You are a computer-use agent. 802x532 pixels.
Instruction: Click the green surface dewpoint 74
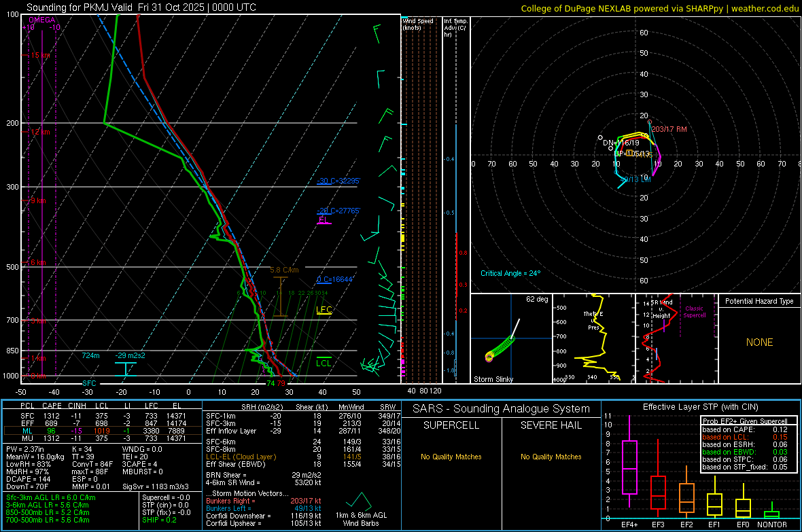coord(271,383)
